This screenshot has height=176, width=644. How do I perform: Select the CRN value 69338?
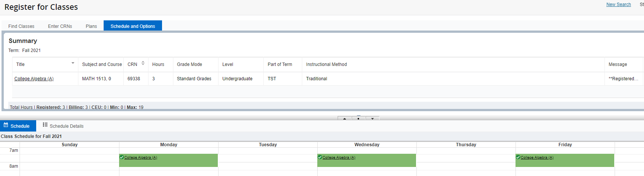pos(134,79)
